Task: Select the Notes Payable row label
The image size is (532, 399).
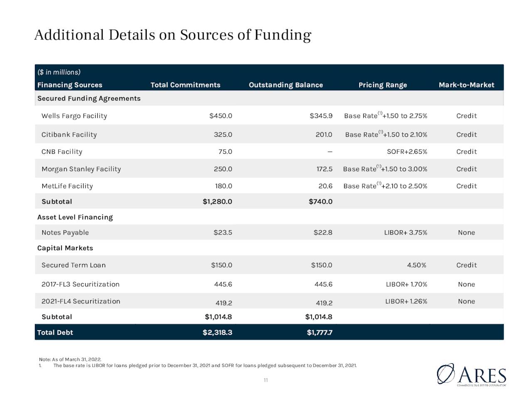Action: (x=65, y=233)
